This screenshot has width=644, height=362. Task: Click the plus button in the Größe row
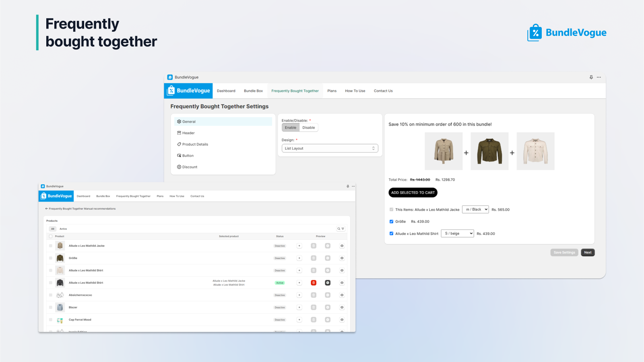pos(299,258)
